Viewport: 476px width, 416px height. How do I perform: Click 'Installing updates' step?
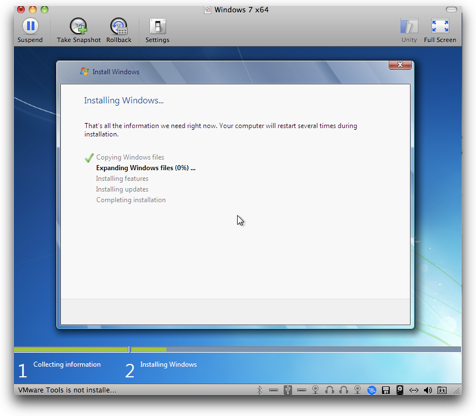pyautogui.click(x=122, y=189)
